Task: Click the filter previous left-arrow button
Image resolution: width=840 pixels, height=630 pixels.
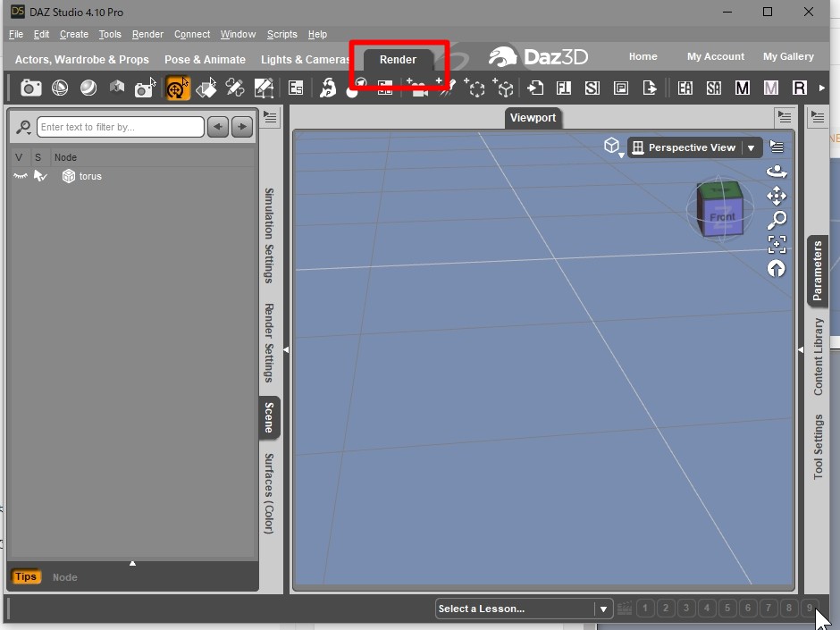Action: click(218, 127)
